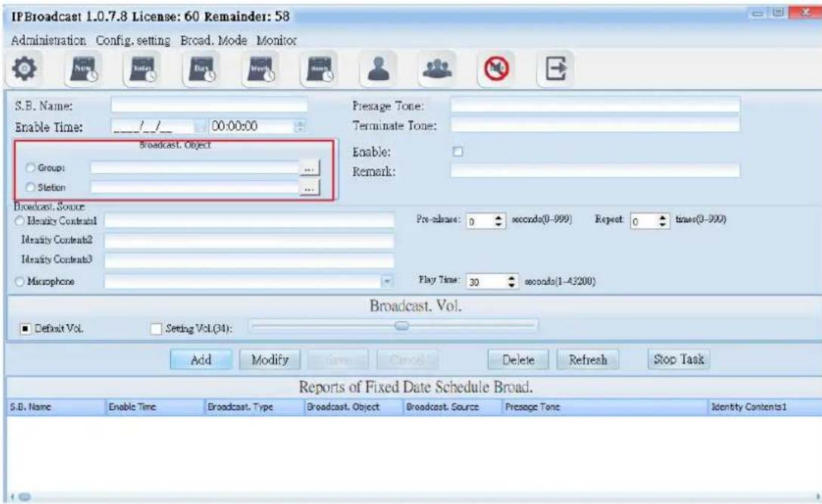This screenshot has height=504, width=822.
Task: Open the Monitor menu
Action: tap(276, 40)
